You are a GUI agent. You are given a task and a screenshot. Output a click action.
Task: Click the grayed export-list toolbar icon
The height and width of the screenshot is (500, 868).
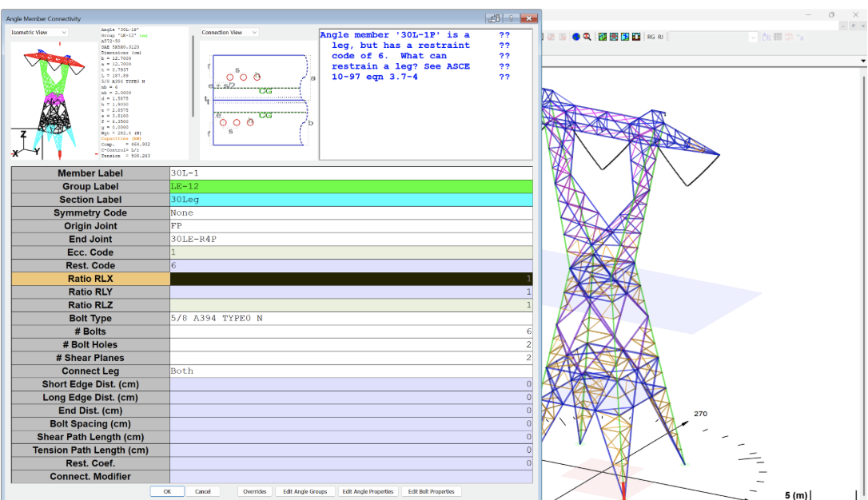point(766,37)
